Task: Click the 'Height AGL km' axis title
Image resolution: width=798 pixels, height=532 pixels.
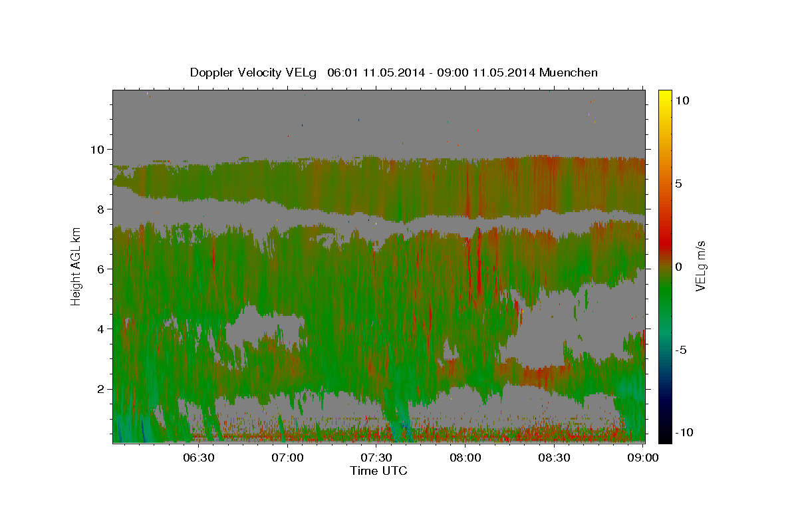Action: click(76, 266)
